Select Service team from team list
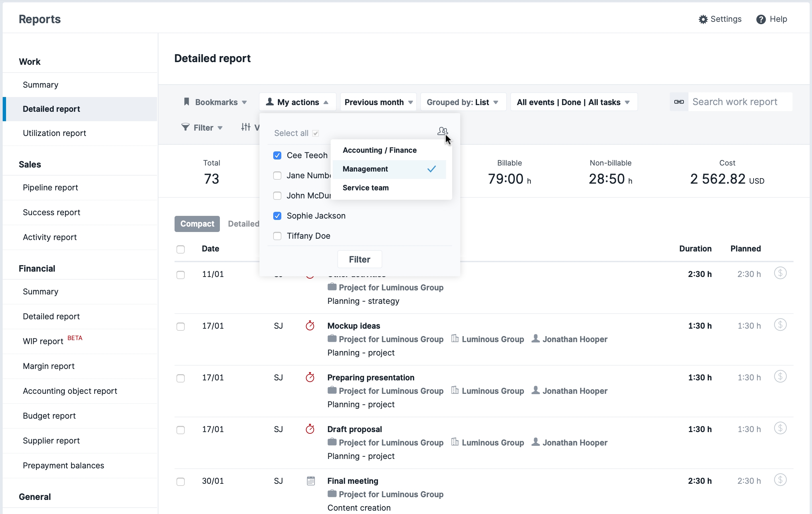Screen dimensions: 812x514 pos(366,188)
